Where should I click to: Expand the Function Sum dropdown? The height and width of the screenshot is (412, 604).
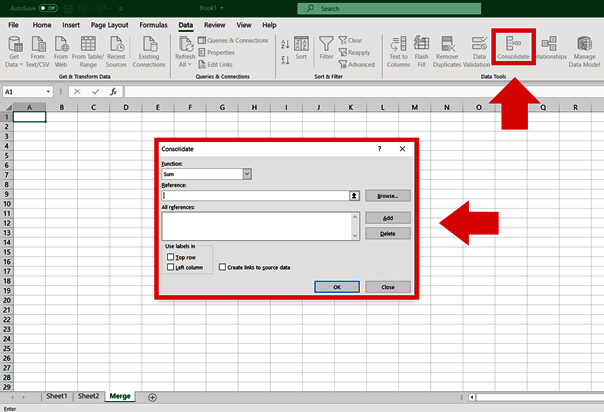(x=247, y=173)
